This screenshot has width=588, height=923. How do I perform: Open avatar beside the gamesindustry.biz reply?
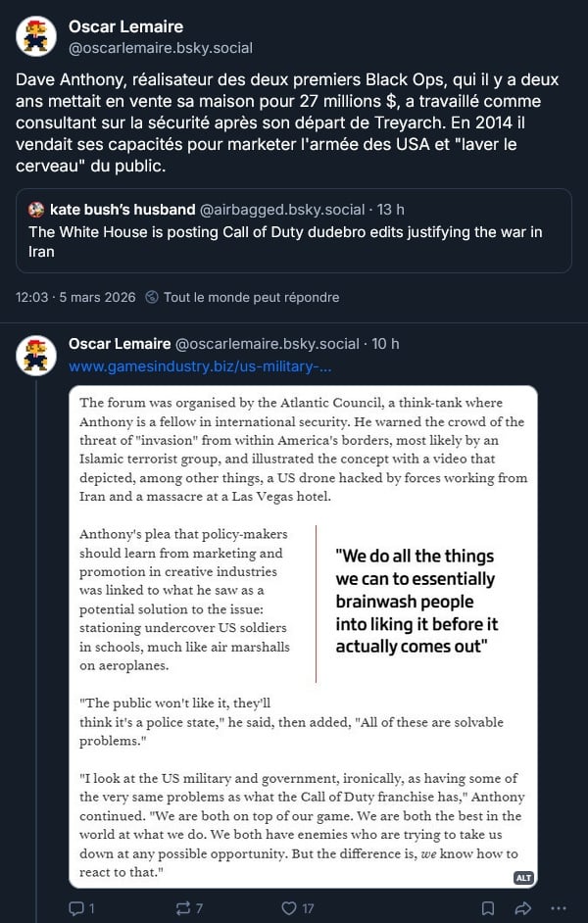pyautogui.click(x=36, y=354)
